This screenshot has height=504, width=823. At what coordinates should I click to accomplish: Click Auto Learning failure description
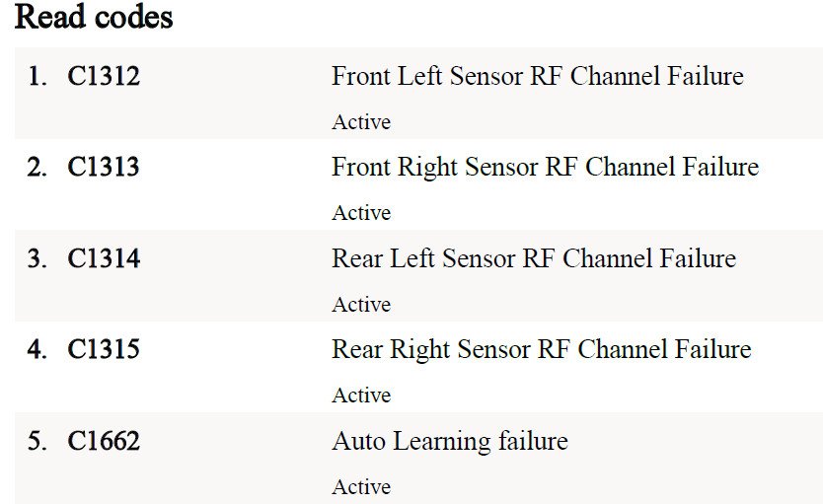pos(450,442)
